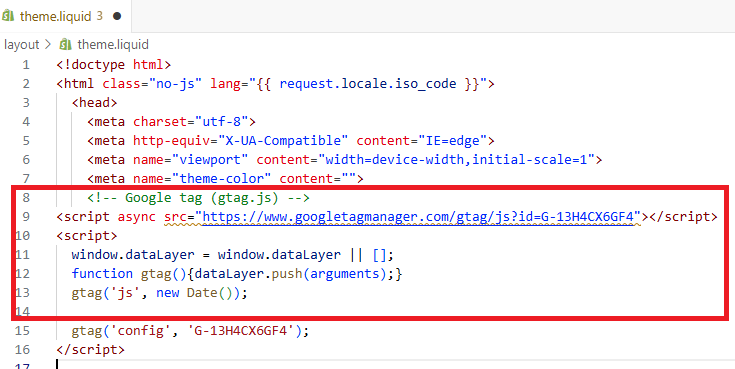The width and height of the screenshot is (735, 369).
Task: Expand the breadcrumb chevron after layout
Action: pos(48,45)
